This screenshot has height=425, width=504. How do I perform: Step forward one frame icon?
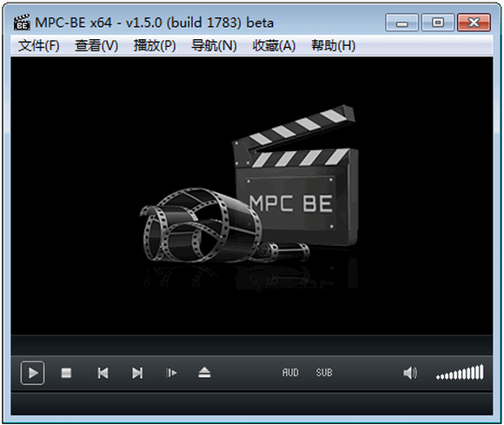click(171, 373)
